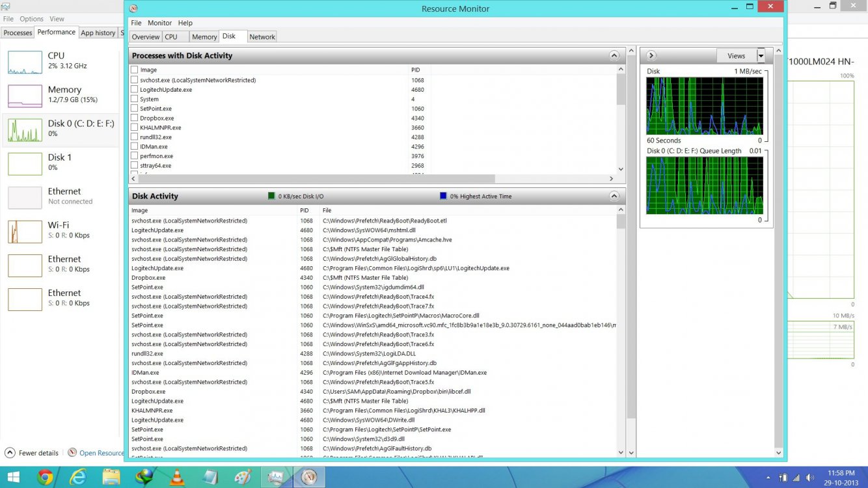
Task: Open Internet Download Manager taskbar icon
Action: [144, 477]
